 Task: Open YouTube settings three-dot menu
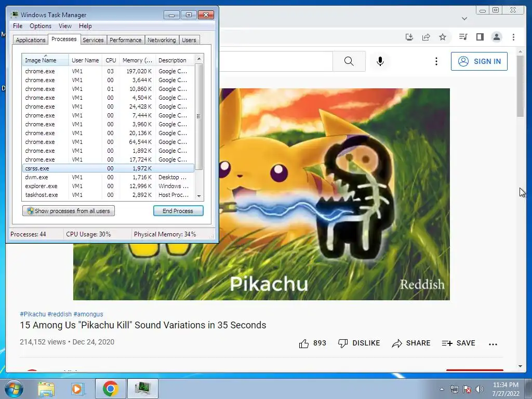(436, 61)
